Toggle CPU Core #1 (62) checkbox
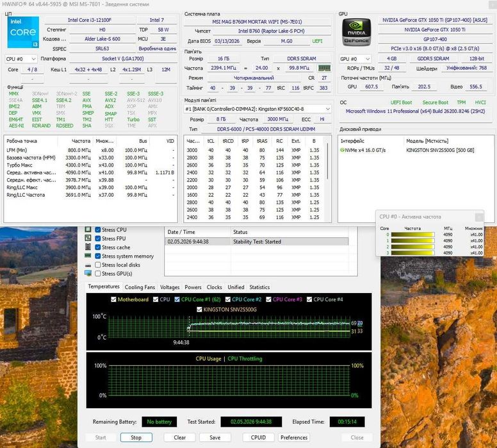The image size is (497, 448). pyautogui.click(x=177, y=299)
